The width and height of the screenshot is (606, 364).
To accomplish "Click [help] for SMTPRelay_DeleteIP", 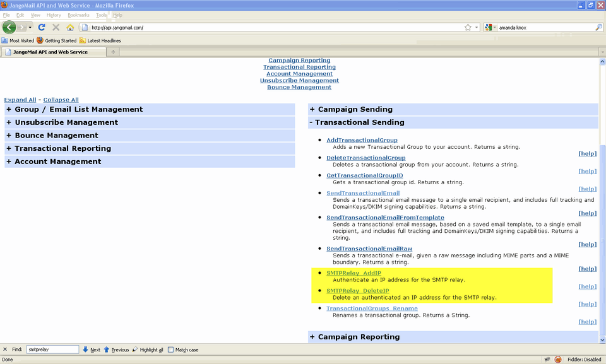I will coord(588,304).
